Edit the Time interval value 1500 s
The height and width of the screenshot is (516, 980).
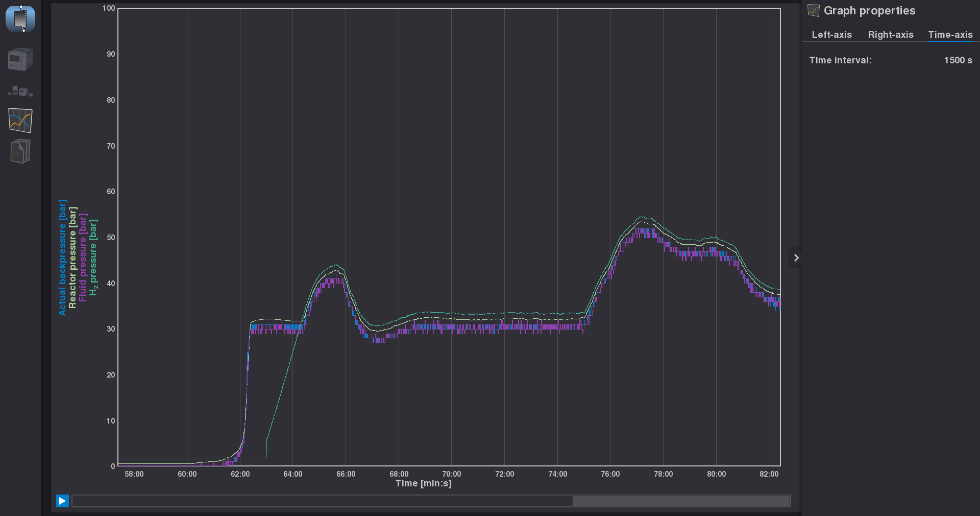pyautogui.click(x=958, y=60)
